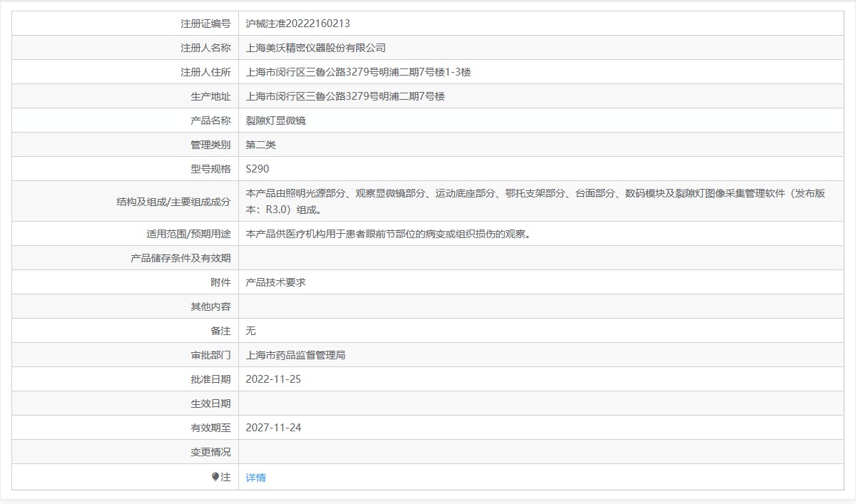The image size is (856, 504).
Task: Click the expiry date 2027-11-24
Action: coord(273,428)
